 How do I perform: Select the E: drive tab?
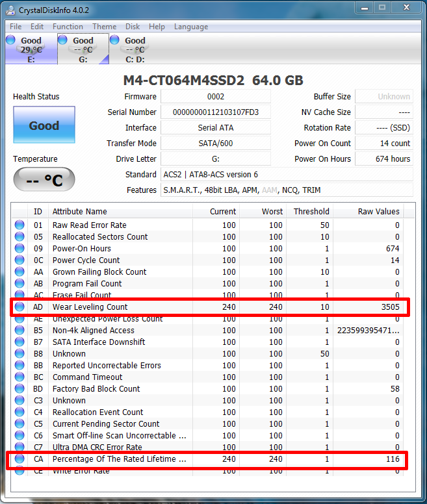point(31,49)
